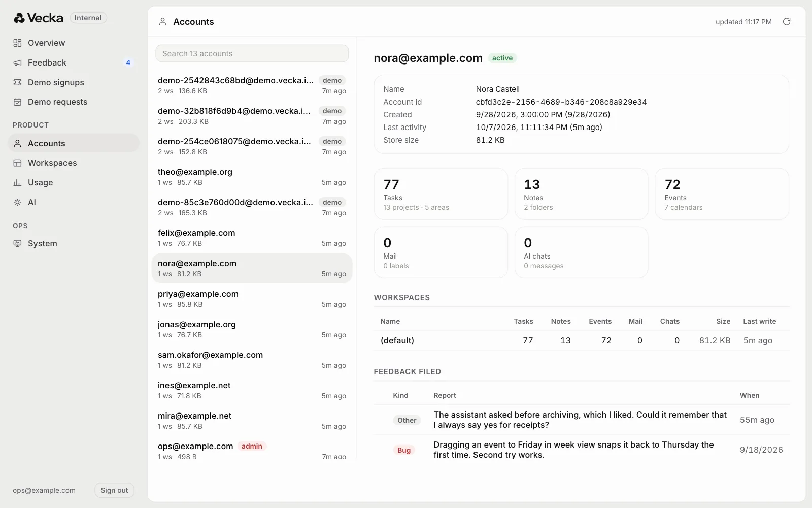Image resolution: width=812 pixels, height=508 pixels.
Task: Refresh the accounts data
Action: click(787, 22)
